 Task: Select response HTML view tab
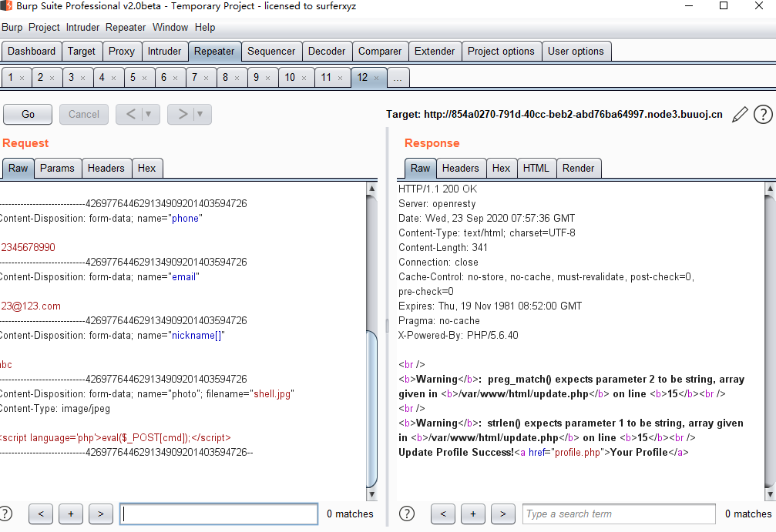point(536,168)
